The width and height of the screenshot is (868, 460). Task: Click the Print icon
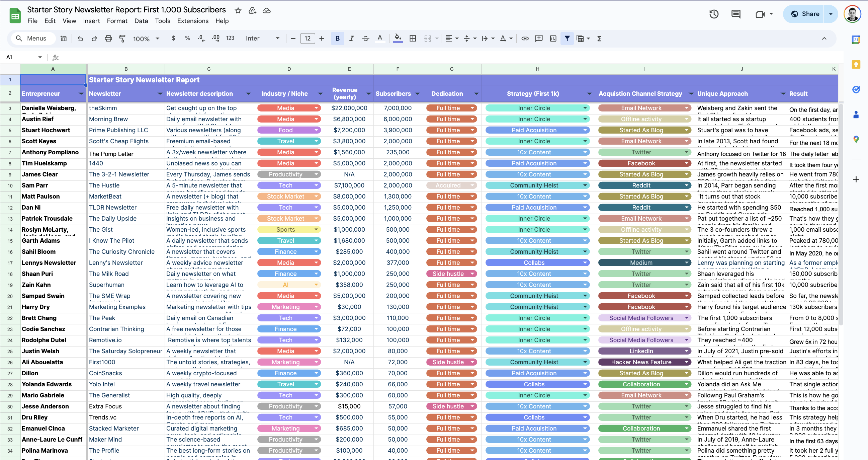coord(108,39)
